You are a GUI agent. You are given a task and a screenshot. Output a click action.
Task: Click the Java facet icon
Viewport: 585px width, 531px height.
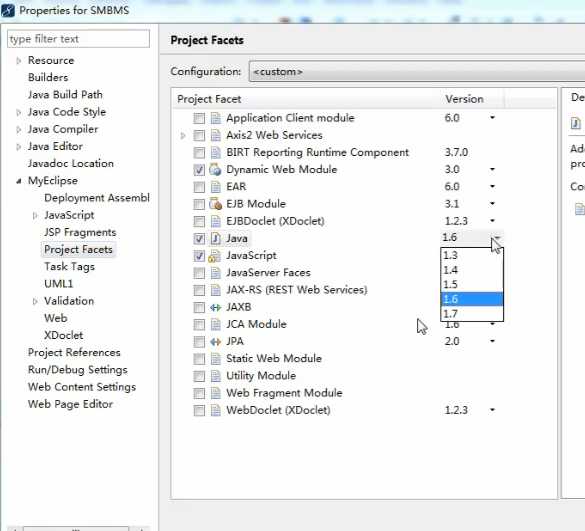pos(215,238)
